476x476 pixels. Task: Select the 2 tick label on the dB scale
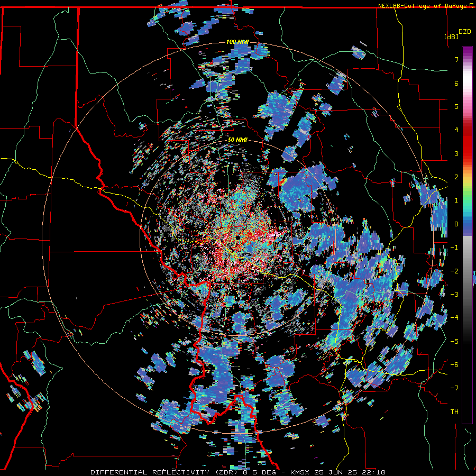[x=456, y=177]
